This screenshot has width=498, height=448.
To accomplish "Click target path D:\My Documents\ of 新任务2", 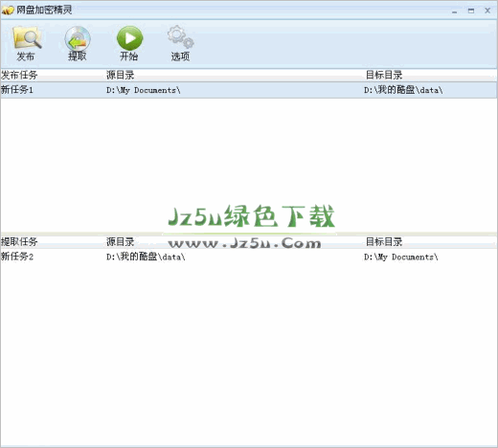I will 401,257.
